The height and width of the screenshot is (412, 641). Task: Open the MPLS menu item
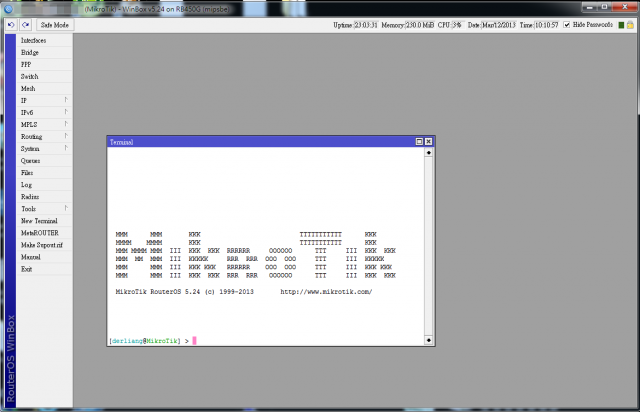(44, 125)
